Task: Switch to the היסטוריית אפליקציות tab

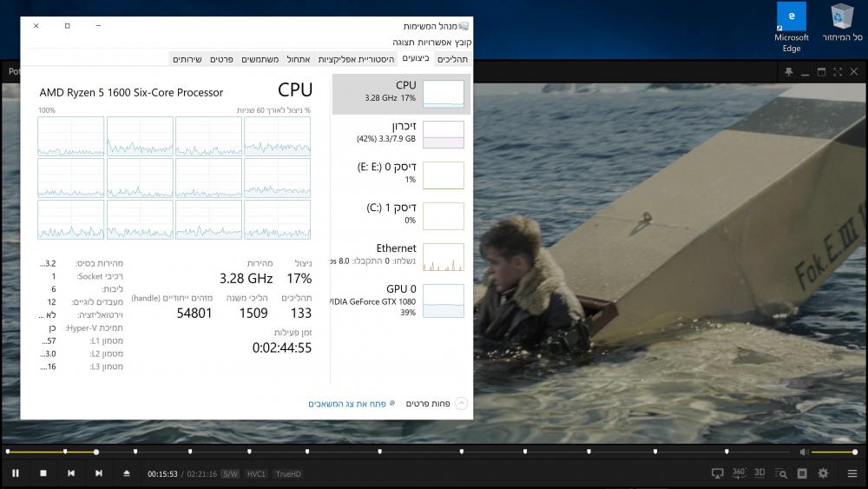Action: click(x=356, y=59)
